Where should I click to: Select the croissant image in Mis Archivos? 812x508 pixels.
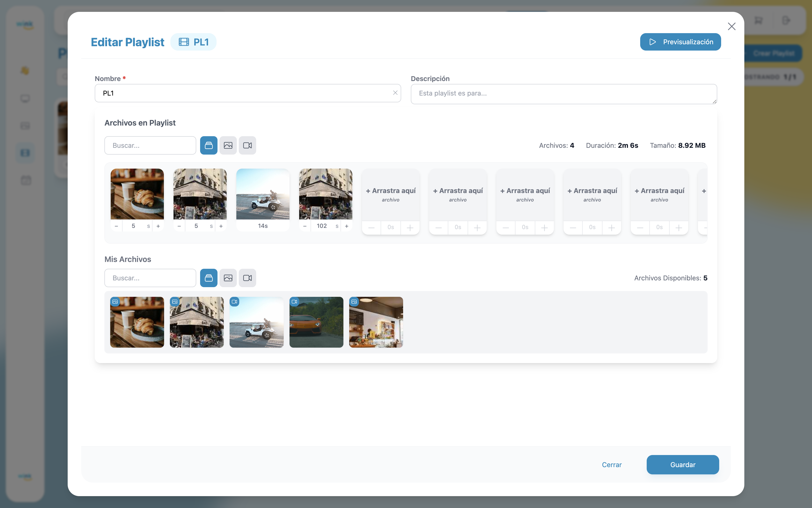pos(137,322)
